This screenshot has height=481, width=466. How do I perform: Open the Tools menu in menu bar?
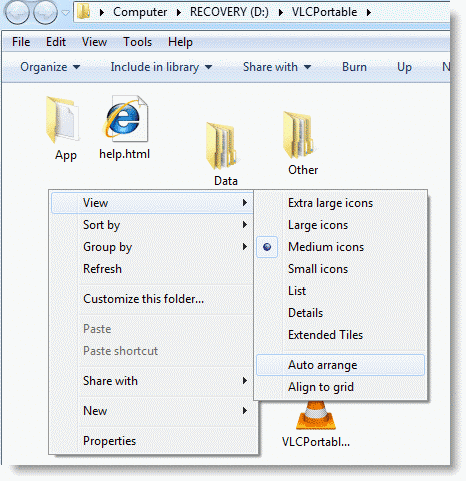click(137, 42)
